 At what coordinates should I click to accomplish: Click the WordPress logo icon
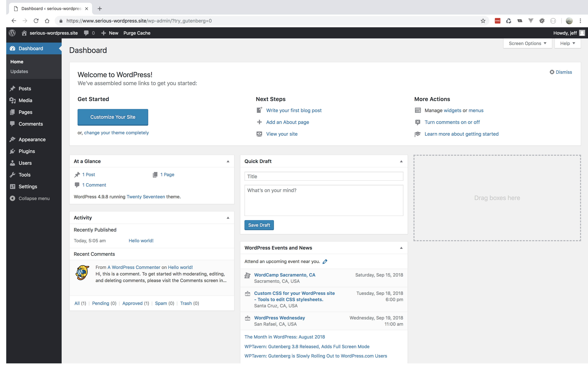pyautogui.click(x=12, y=33)
